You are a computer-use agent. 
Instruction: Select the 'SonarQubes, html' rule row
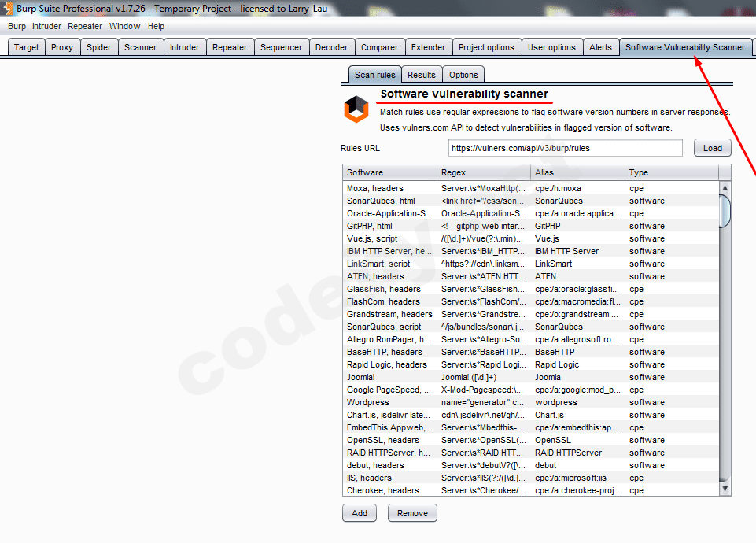[x=530, y=201]
